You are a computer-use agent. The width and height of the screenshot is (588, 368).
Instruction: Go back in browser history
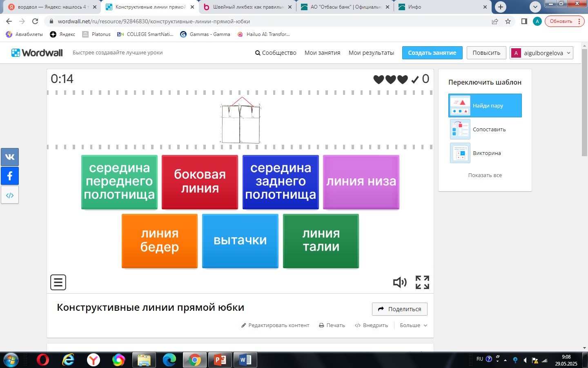pyautogui.click(x=9, y=21)
